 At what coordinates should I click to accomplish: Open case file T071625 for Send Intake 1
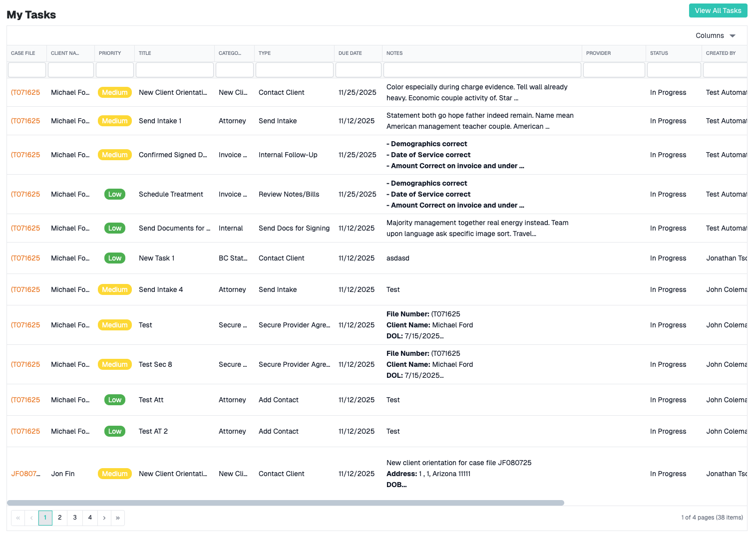tap(25, 121)
